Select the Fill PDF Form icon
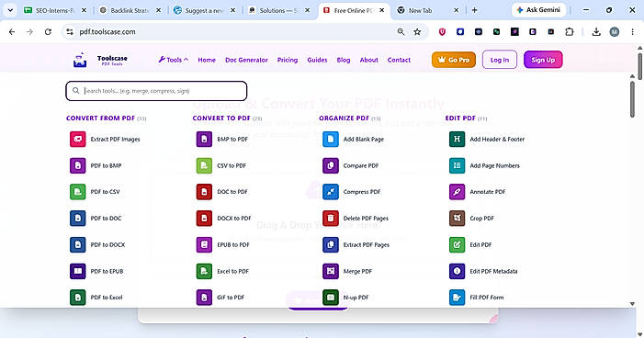Screen dimensions: 644x338 coord(458,298)
